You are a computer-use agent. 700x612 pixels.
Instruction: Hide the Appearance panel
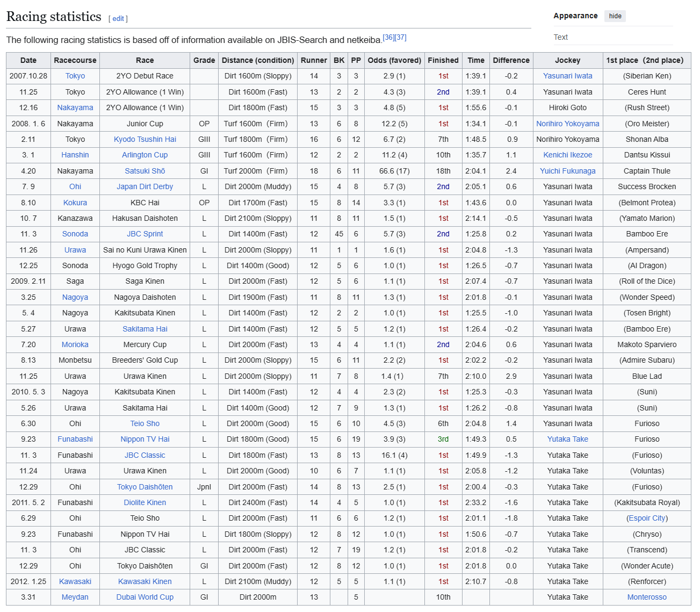tap(615, 16)
